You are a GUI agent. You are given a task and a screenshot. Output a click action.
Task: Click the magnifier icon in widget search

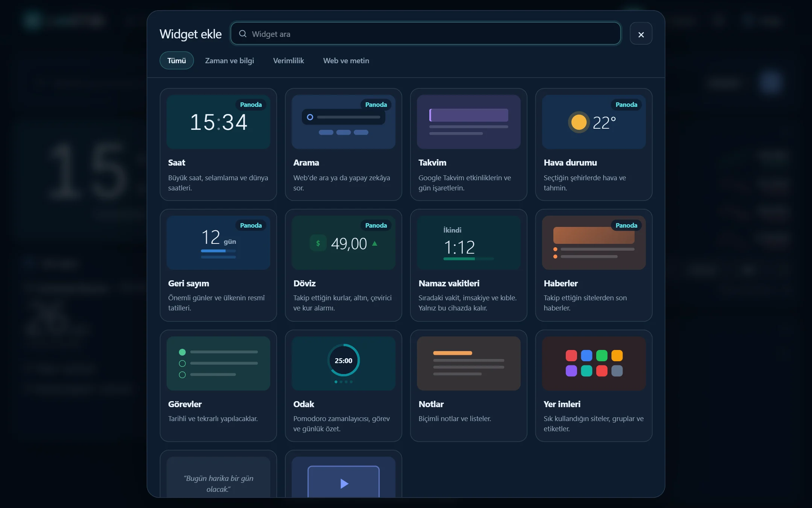[243, 34]
